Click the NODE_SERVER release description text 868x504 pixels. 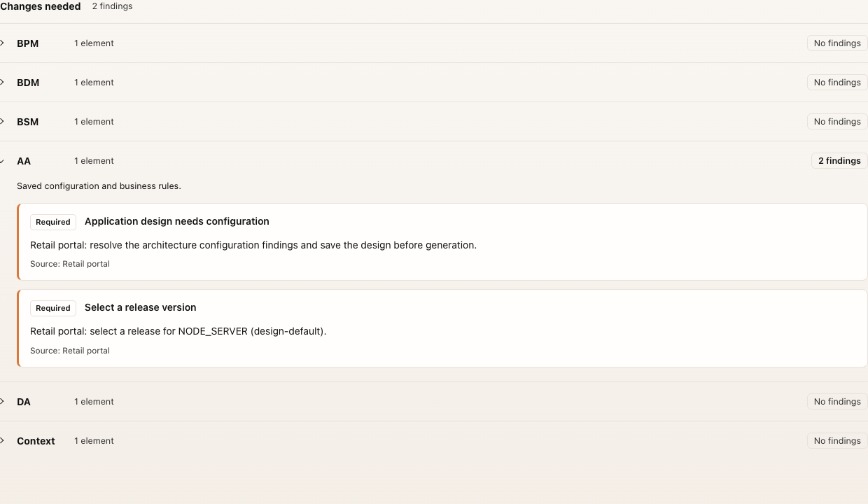(178, 331)
